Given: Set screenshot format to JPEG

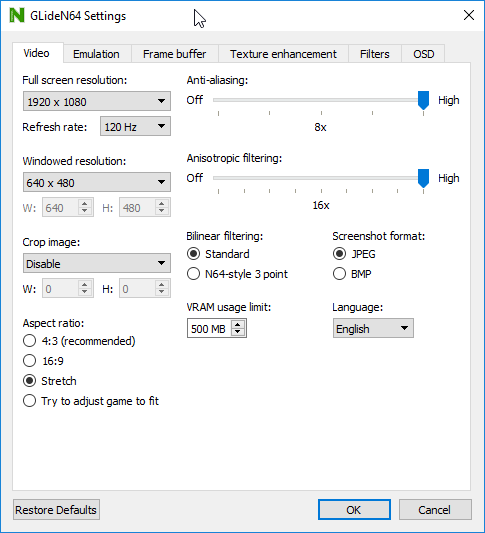Looking at the screenshot, I should tap(354, 254).
